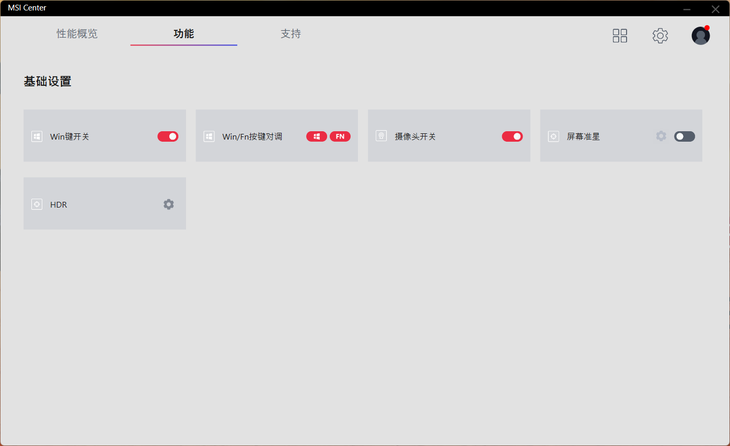Open MSI Center settings gear

(660, 36)
